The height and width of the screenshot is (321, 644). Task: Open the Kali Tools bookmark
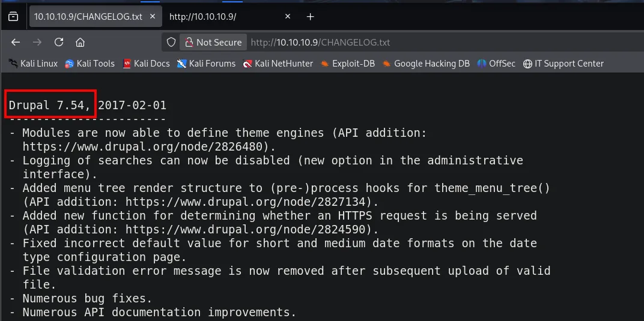click(x=90, y=64)
